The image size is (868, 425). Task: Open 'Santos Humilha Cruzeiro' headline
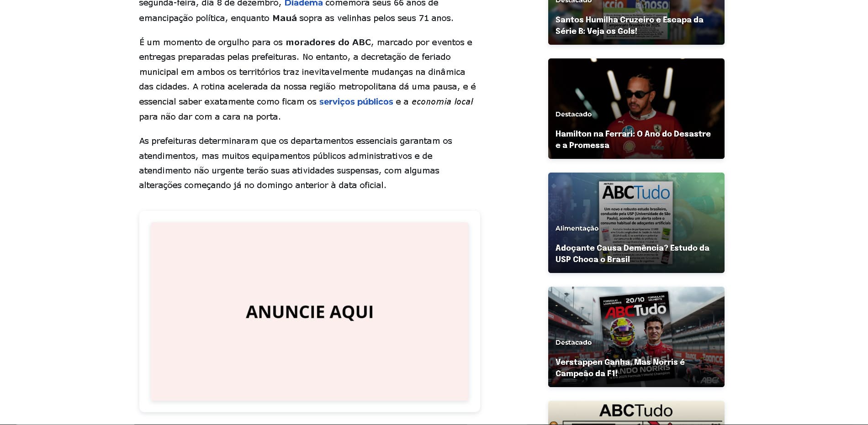pos(629,25)
